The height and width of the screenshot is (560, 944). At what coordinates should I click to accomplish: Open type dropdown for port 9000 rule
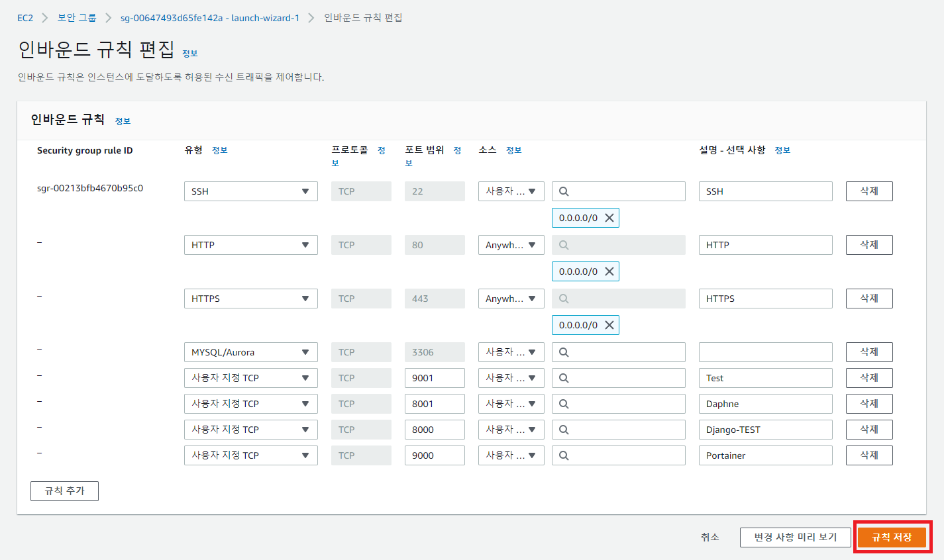(251, 455)
